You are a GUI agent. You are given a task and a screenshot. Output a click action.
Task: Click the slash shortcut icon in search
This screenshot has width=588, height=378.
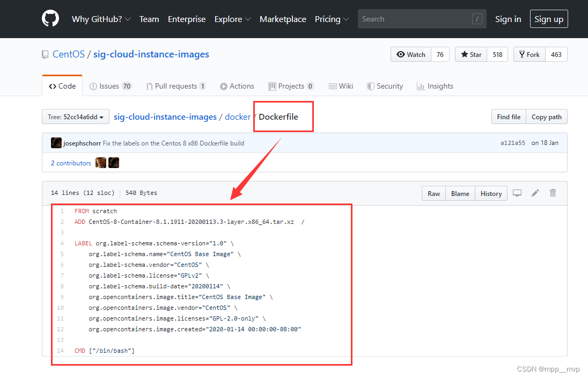477,19
